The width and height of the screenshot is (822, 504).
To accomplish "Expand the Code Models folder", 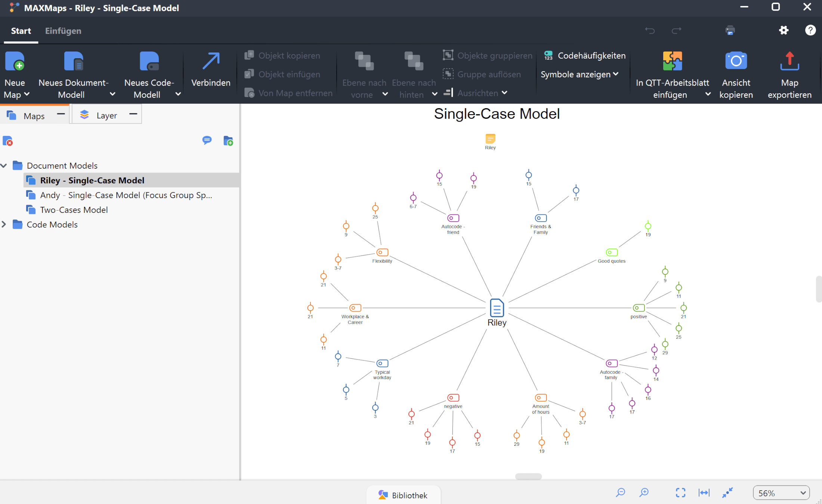I will coord(4,224).
